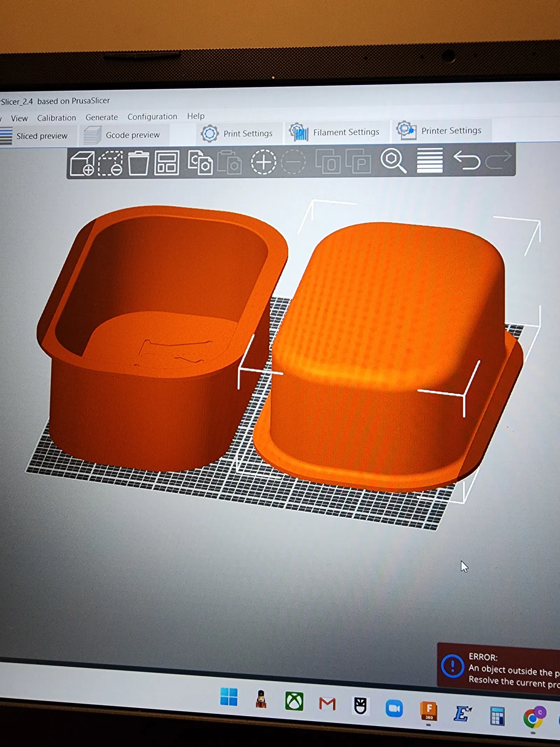
Task: Open Xbox app from the taskbar
Action: (x=294, y=701)
